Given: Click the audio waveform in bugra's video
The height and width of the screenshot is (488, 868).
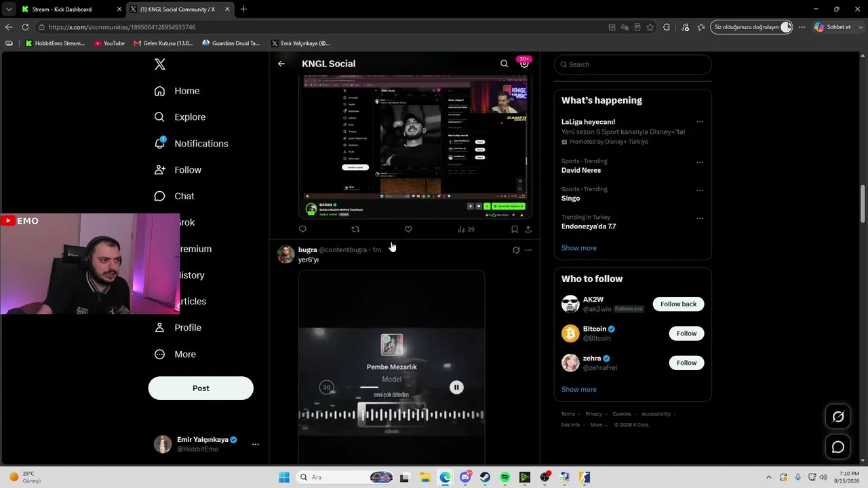Looking at the screenshot, I should 392,414.
